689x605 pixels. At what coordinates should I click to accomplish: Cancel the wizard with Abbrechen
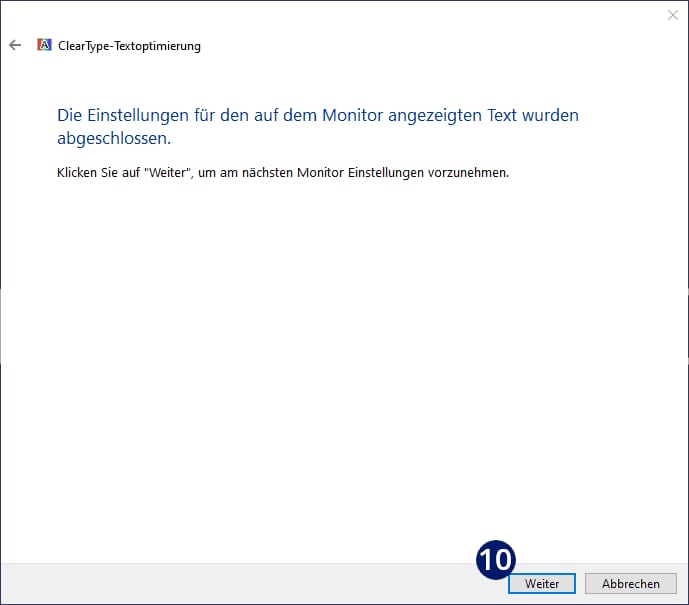[x=631, y=583]
